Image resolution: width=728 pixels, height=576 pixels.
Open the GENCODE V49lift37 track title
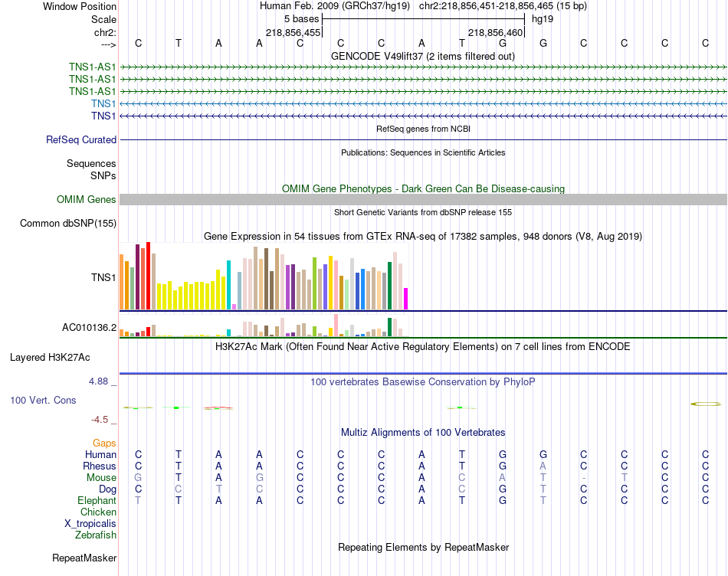tap(422, 56)
